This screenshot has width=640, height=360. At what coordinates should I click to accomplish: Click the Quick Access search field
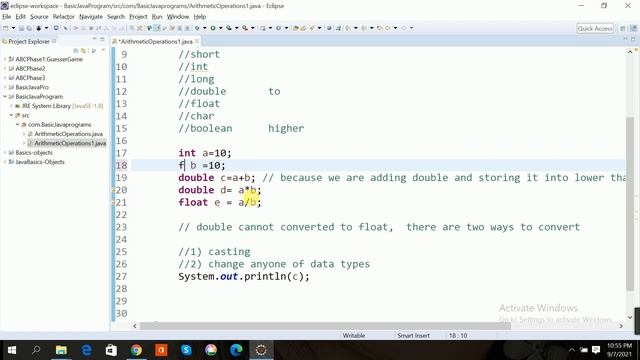595,29
